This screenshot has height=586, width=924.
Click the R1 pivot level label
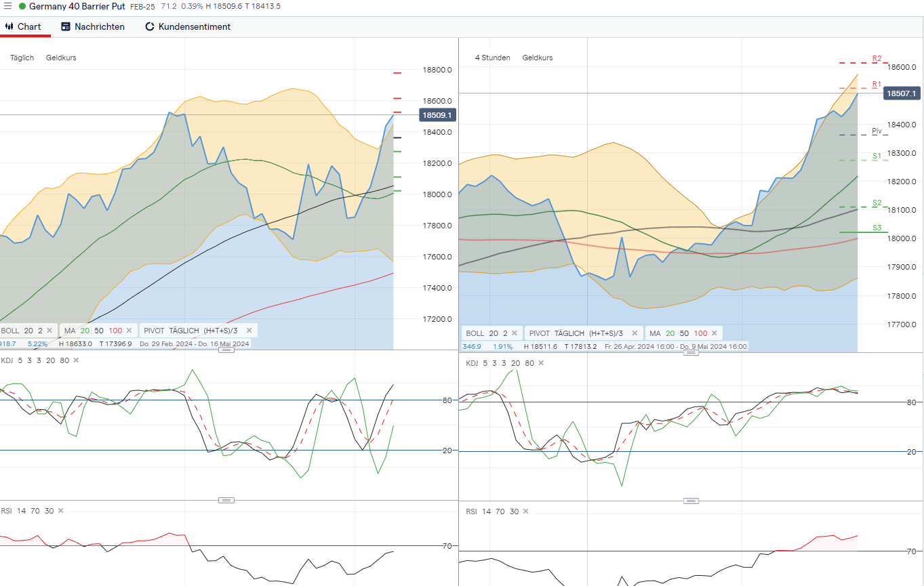(877, 85)
